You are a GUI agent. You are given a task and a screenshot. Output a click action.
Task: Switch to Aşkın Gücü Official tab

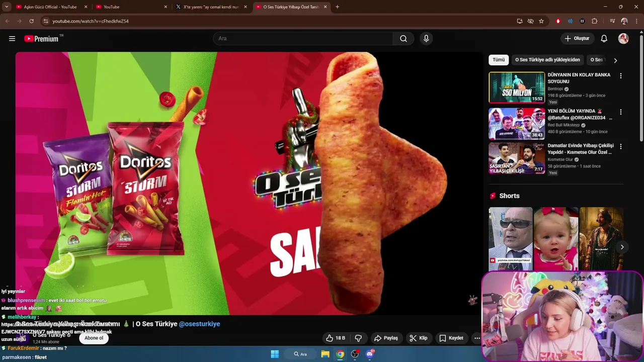(50, 7)
